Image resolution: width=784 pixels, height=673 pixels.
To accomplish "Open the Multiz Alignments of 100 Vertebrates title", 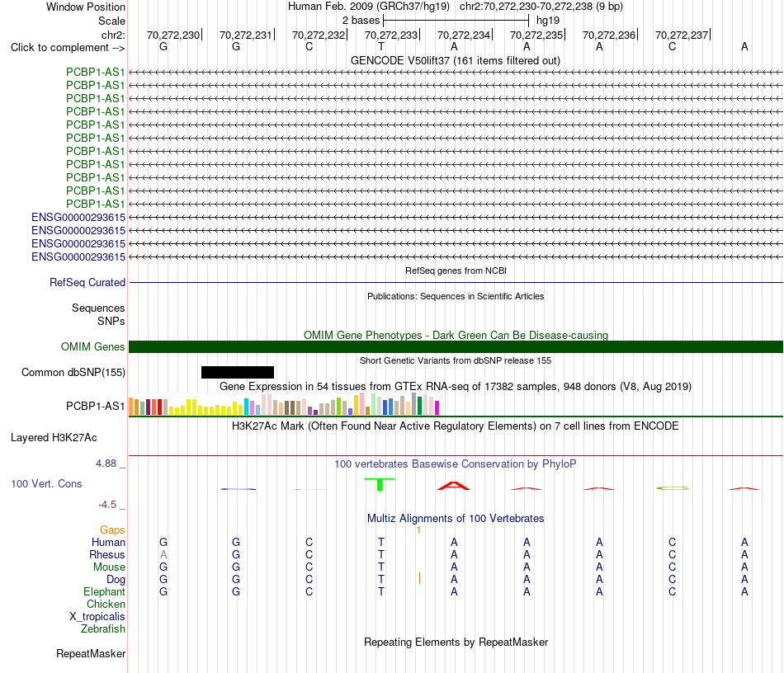I will pos(456,519).
